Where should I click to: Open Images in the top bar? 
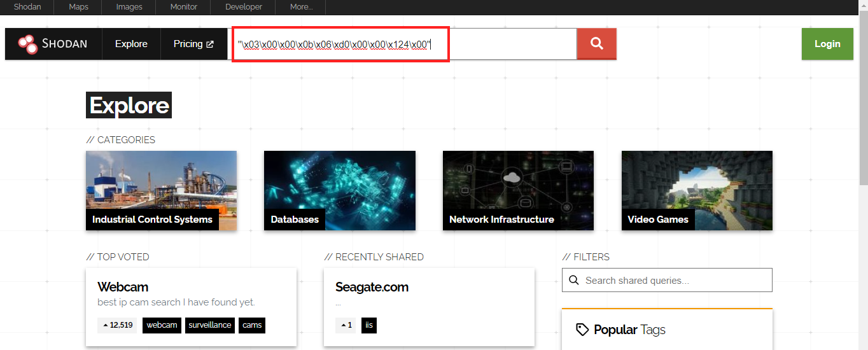[x=129, y=7]
